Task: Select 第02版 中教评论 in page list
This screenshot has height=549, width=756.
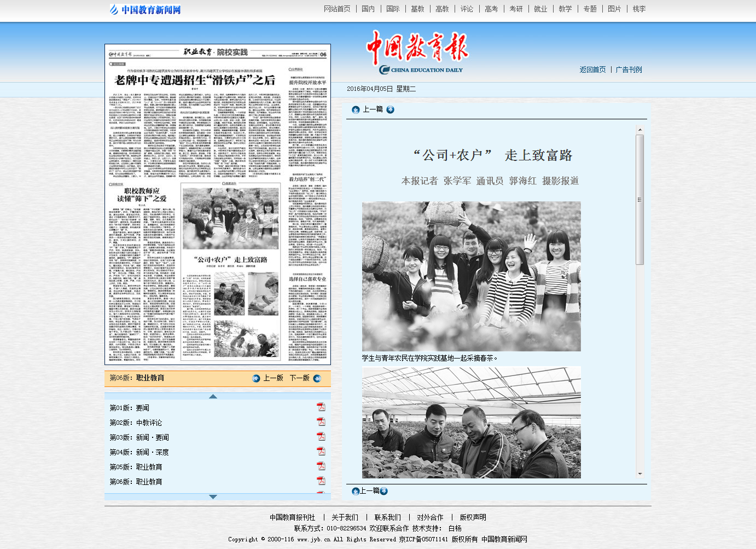Action: pyautogui.click(x=136, y=423)
